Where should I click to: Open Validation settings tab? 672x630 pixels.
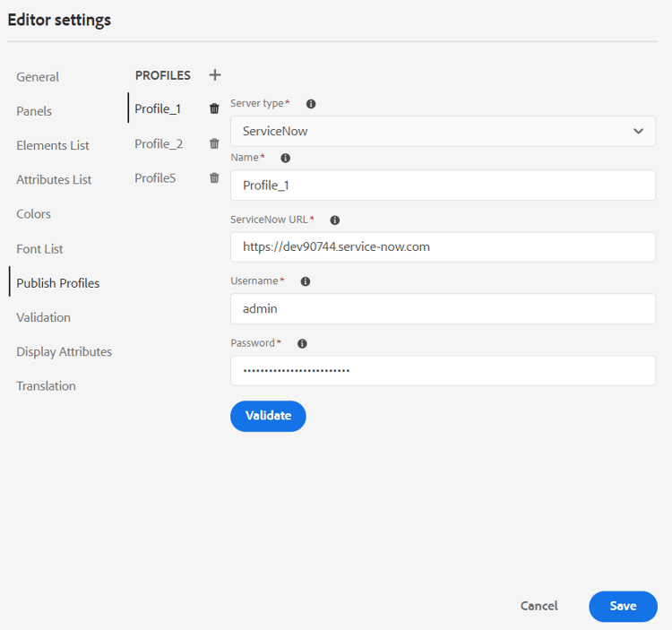(x=43, y=317)
